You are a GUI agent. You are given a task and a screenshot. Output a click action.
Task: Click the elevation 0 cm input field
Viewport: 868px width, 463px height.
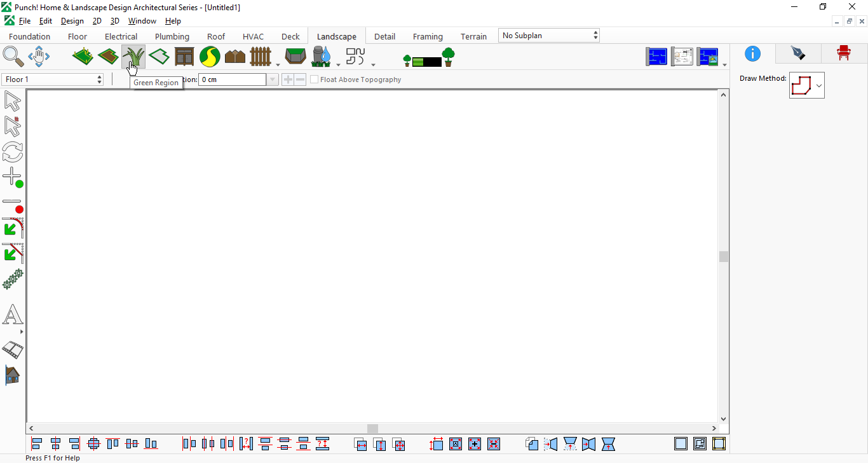click(x=233, y=79)
